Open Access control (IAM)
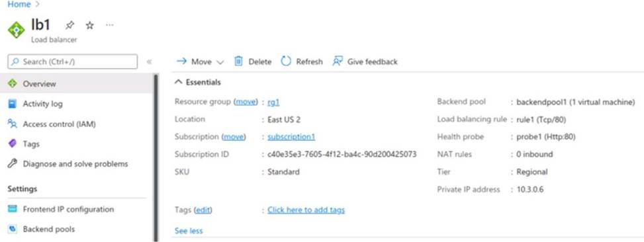Viewport: 644px width, 242px height. pyautogui.click(x=76, y=124)
